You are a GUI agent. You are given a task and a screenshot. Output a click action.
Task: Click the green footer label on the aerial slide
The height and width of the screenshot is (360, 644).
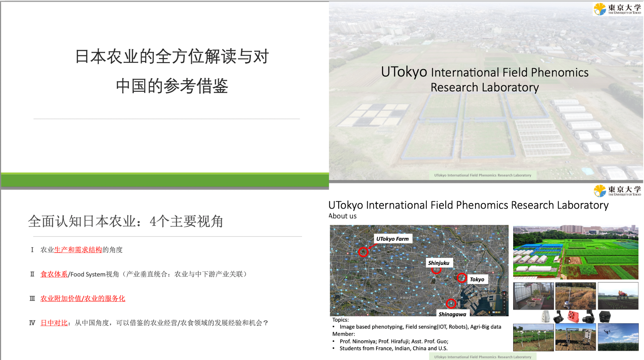coord(483,175)
